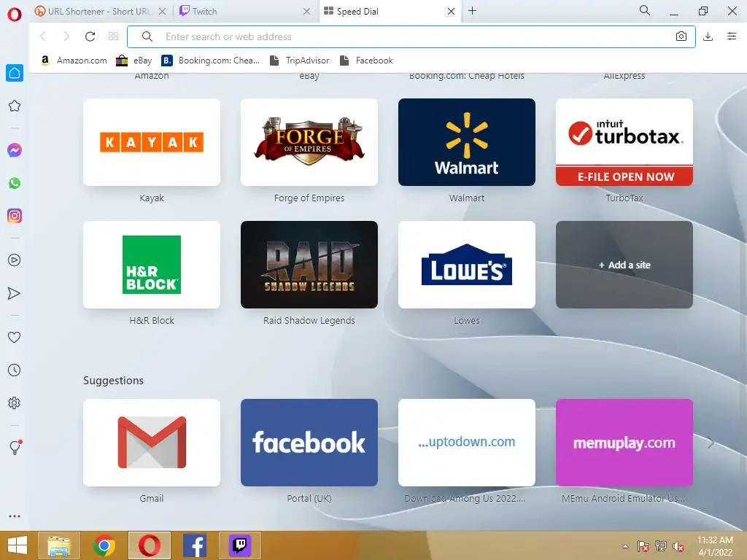
Task: Open the Easy setup menu
Action: (732, 36)
